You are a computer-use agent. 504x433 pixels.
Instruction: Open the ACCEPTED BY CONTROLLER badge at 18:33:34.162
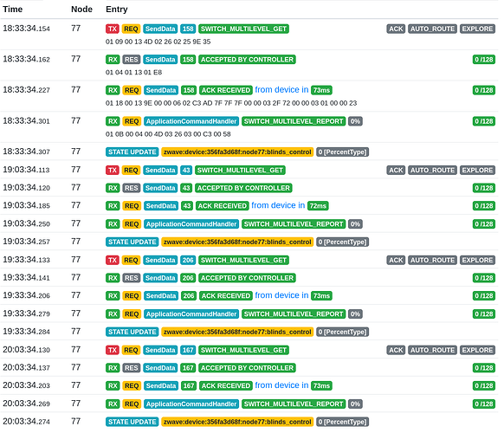247,60
